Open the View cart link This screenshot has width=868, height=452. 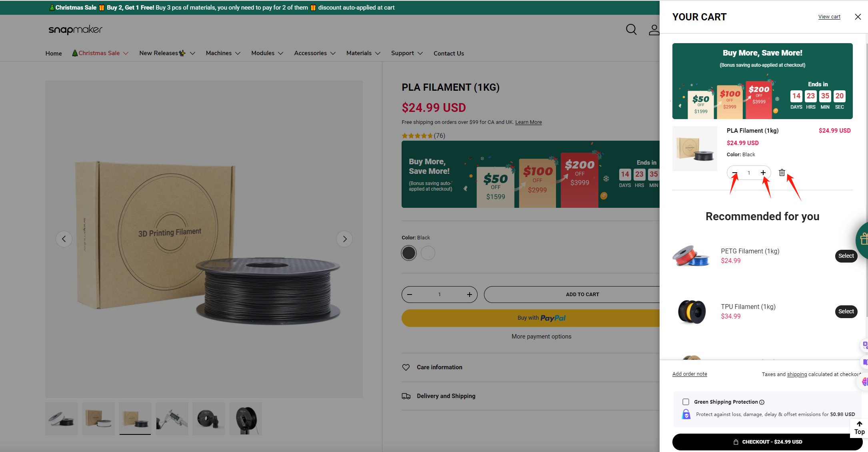(x=829, y=17)
